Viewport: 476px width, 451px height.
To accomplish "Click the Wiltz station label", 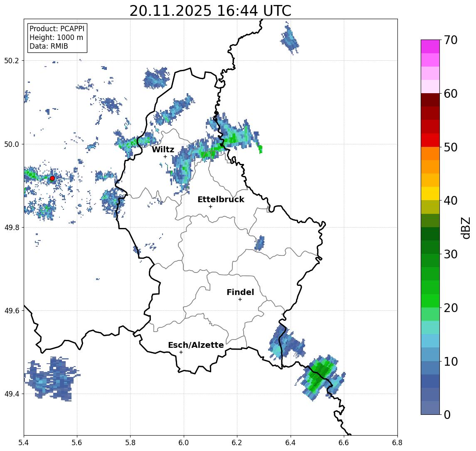I will pos(163,149).
